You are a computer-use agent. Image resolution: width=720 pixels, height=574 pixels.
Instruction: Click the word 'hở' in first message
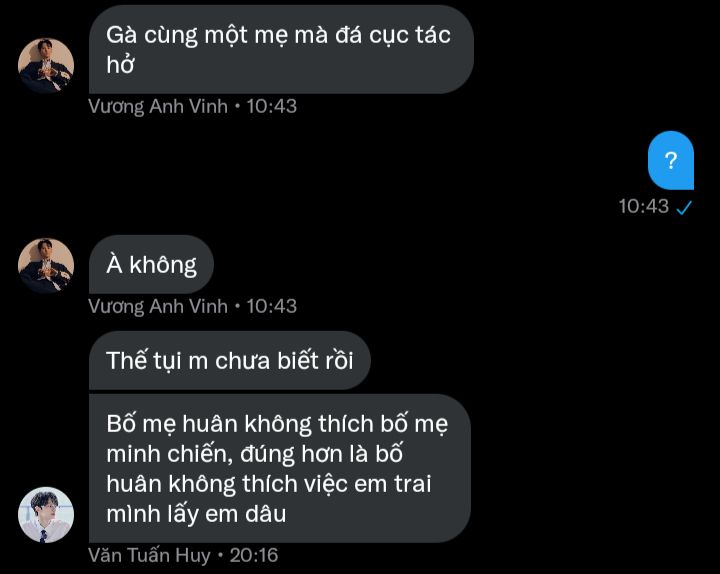120,64
